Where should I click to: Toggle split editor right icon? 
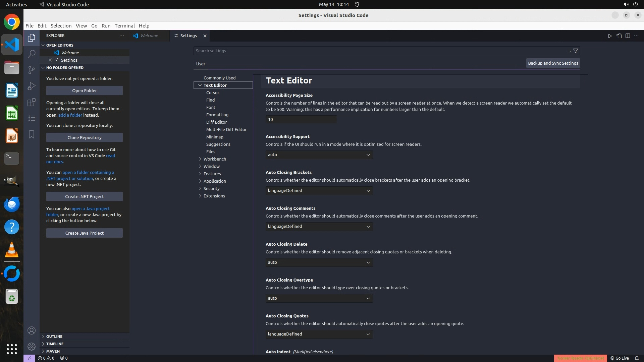(628, 36)
